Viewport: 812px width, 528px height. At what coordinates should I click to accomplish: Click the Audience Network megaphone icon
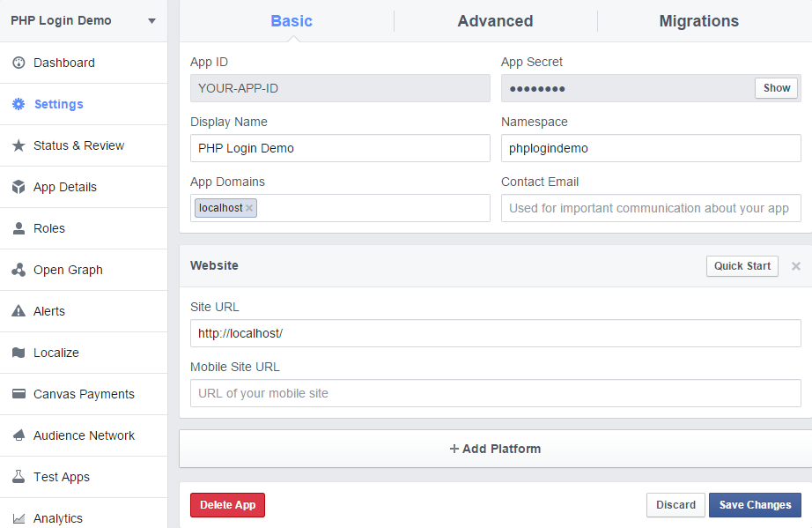(18, 435)
